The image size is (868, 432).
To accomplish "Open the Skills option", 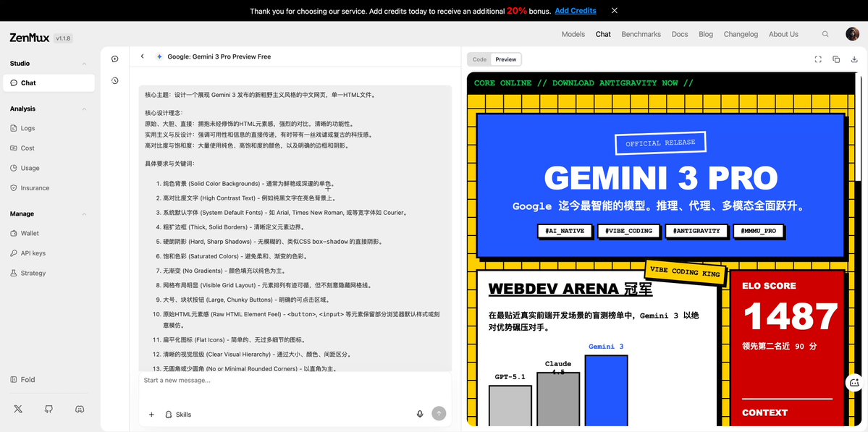I will pos(177,415).
